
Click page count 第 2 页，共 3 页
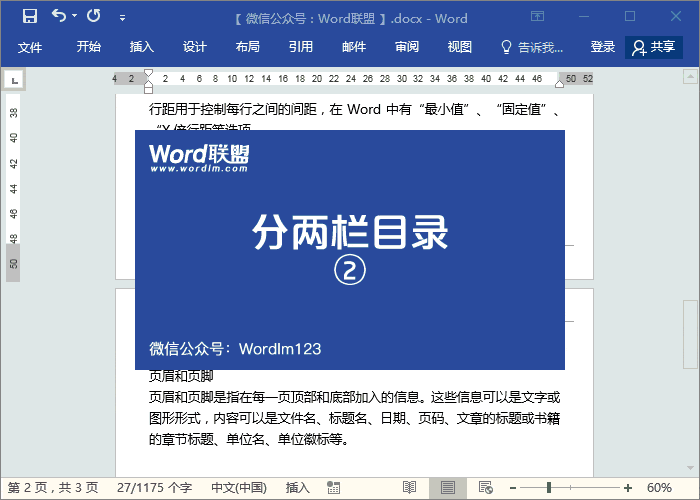pos(53,488)
